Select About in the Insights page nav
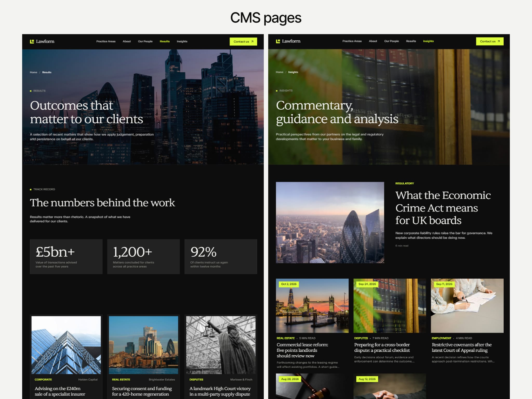Screen dimensions: 532x399 coord(373,41)
